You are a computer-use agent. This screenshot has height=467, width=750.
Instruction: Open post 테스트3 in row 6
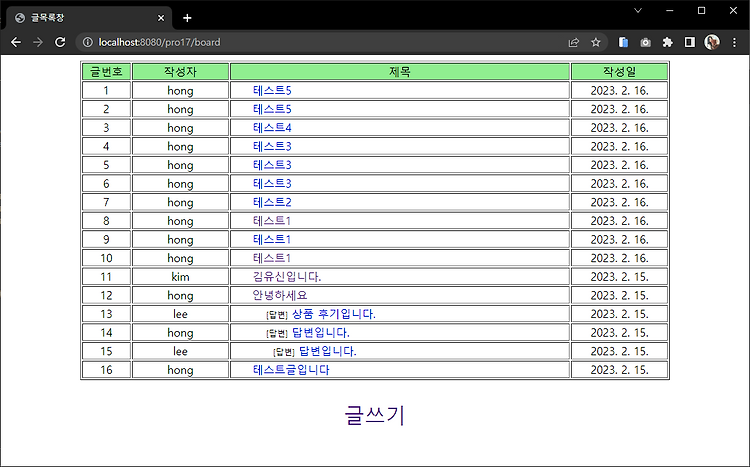(x=272, y=184)
